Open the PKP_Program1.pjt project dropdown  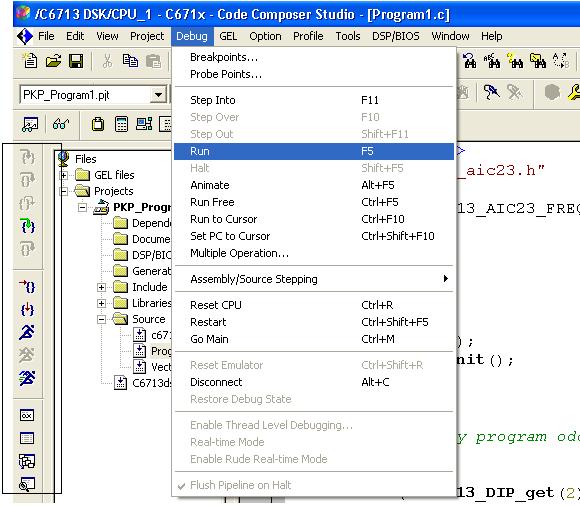[158, 95]
